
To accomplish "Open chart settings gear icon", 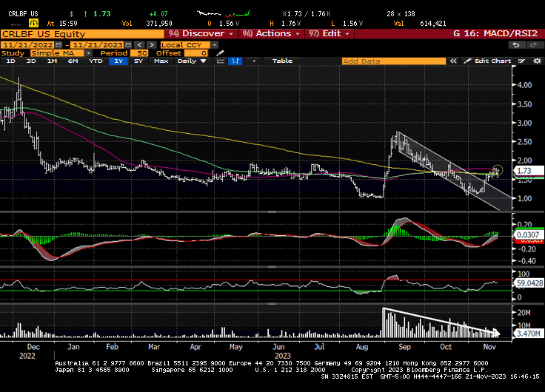I will (537, 61).
